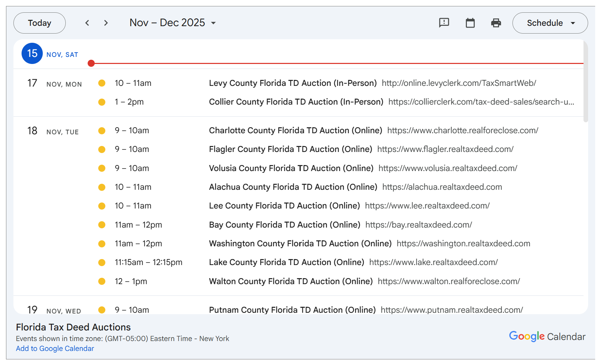Open Volusia County Florida TD Auction event
The height and width of the screenshot is (364, 598).
coord(291,168)
